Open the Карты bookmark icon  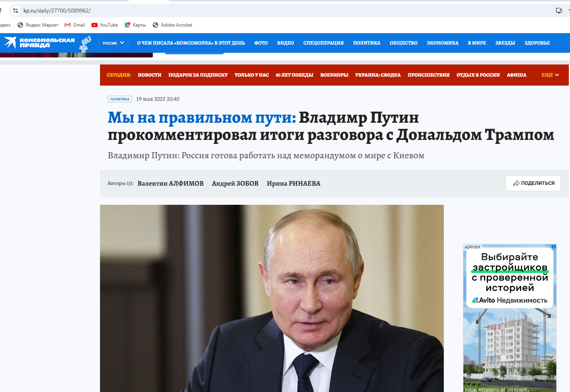click(x=127, y=25)
